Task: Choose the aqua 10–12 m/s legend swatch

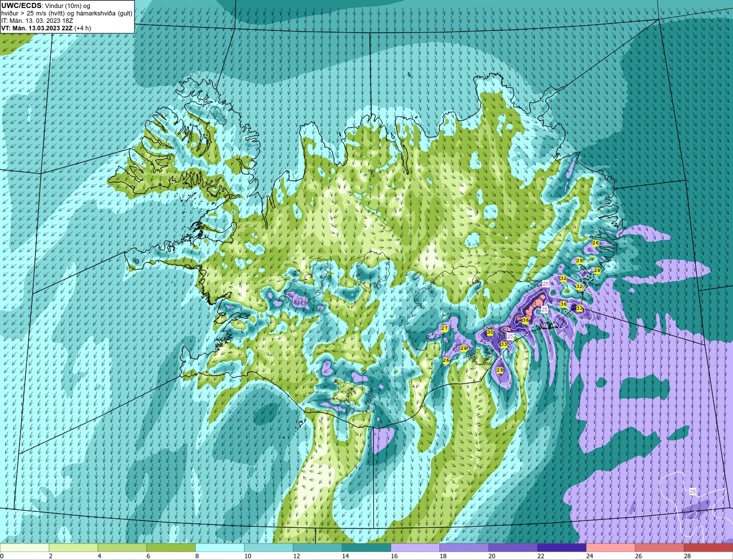Action: pos(269,547)
